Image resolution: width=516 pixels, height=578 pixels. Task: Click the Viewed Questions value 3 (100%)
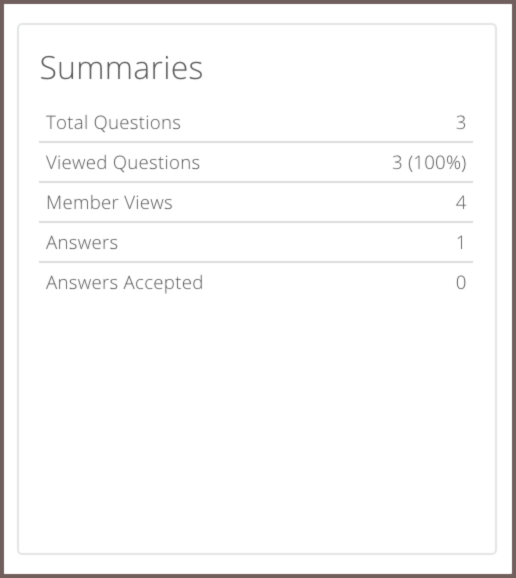tap(429, 163)
